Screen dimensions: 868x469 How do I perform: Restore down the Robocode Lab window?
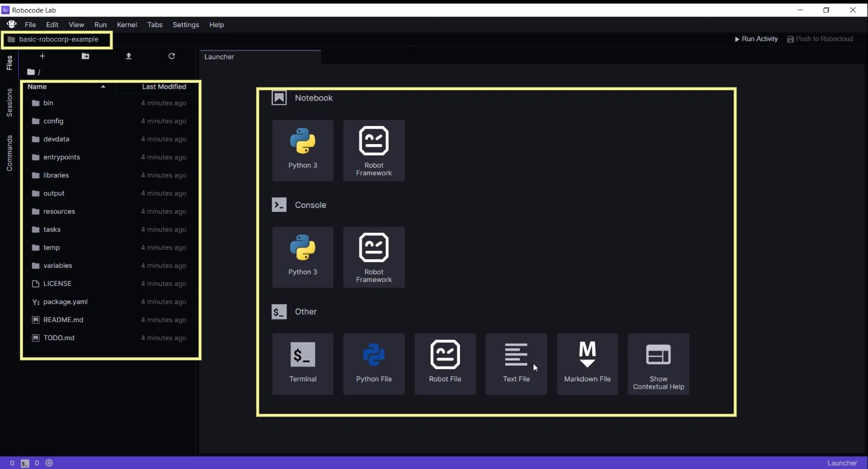826,10
